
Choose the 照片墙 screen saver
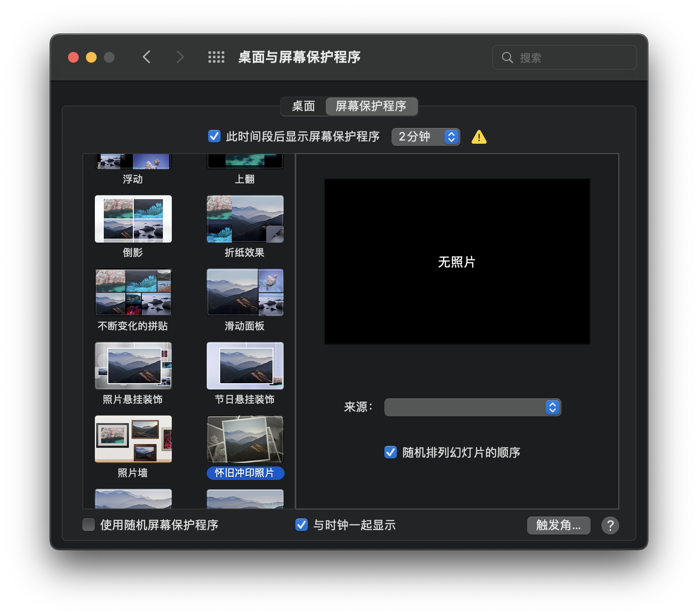pos(133,439)
